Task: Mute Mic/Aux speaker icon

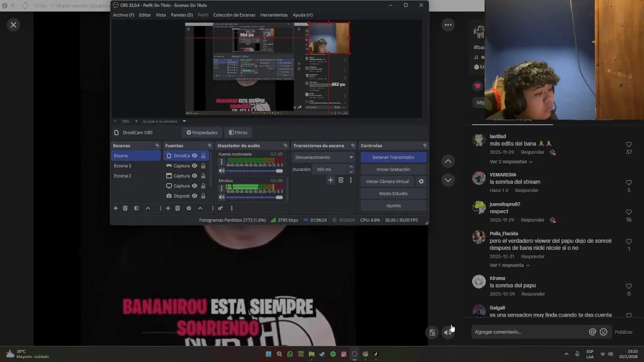Action: [x=221, y=197]
